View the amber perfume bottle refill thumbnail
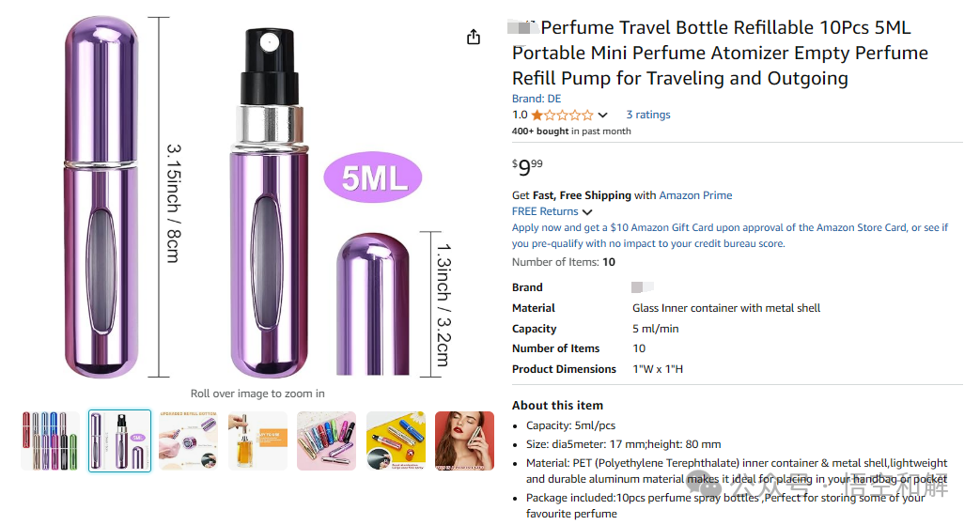This screenshot has width=980, height=525. (x=257, y=440)
